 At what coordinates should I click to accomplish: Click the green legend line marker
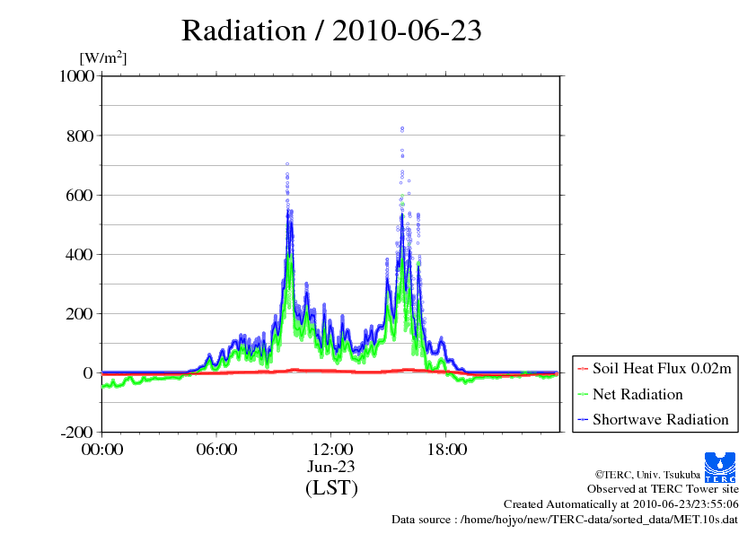click(x=583, y=394)
